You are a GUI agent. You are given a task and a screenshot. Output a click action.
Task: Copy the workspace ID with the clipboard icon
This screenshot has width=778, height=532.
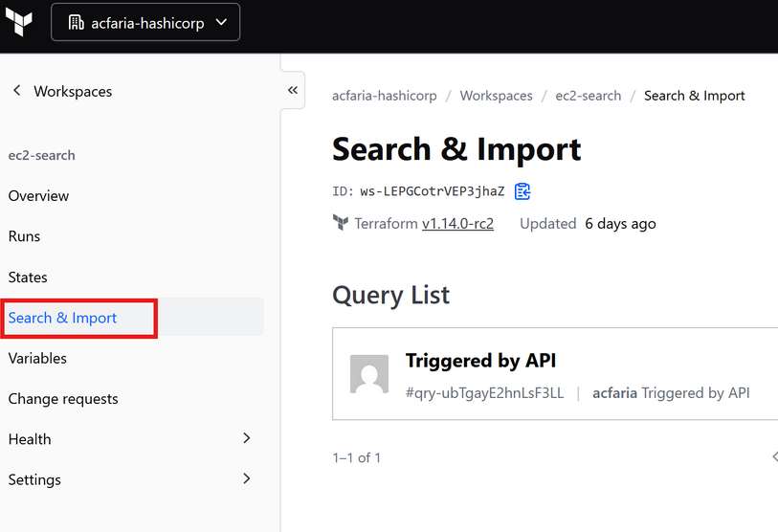pyautogui.click(x=522, y=191)
